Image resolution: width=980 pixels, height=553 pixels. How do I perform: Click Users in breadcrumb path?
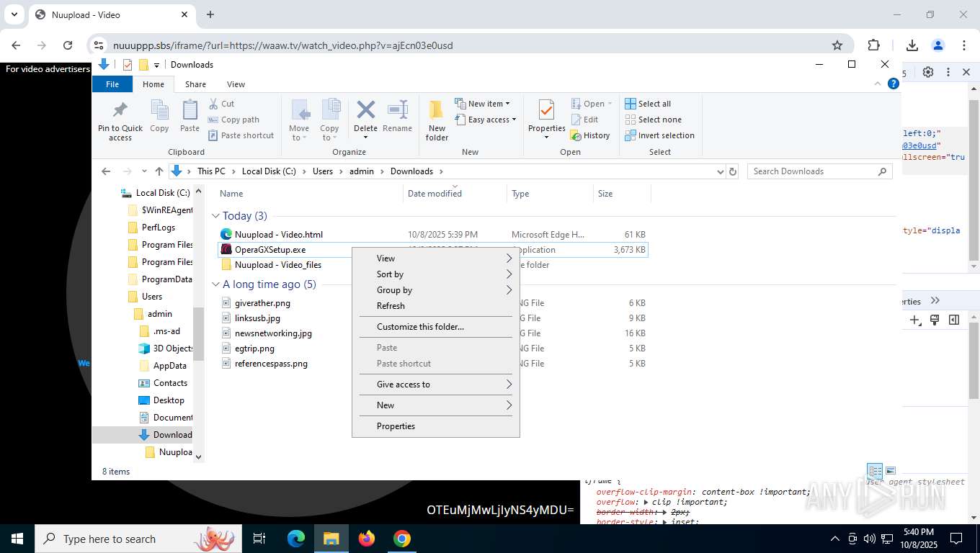[323, 171]
